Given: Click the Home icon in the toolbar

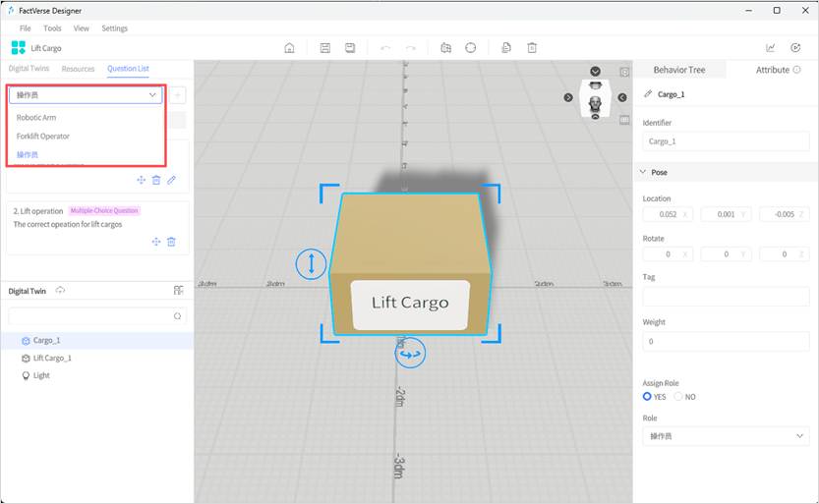Looking at the screenshot, I should point(289,48).
